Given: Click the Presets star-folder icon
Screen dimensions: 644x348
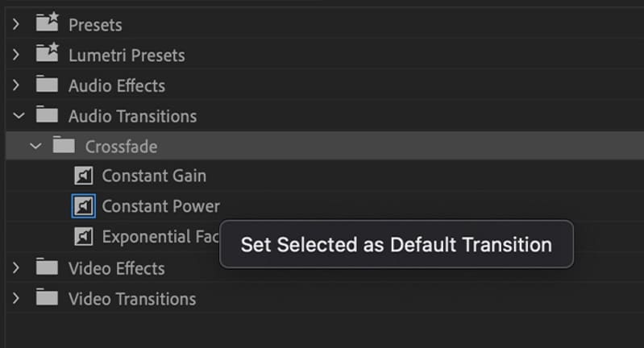Looking at the screenshot, I should (x=48, y=24).
